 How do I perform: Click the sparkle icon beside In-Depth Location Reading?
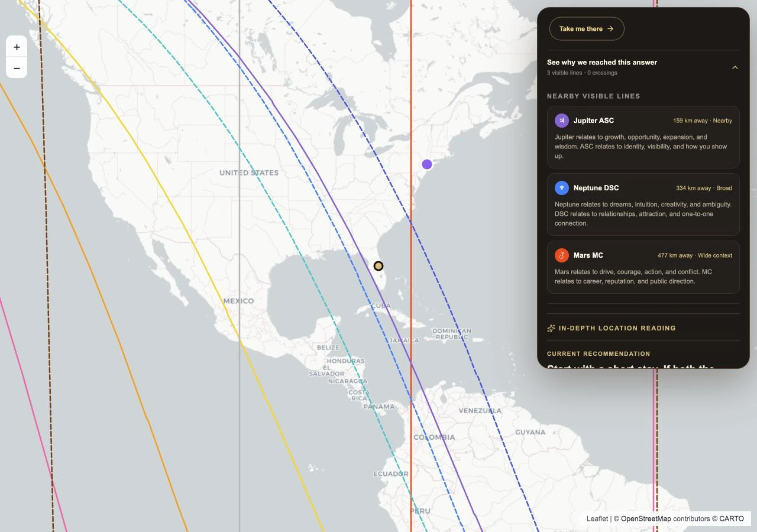(551, 328)
